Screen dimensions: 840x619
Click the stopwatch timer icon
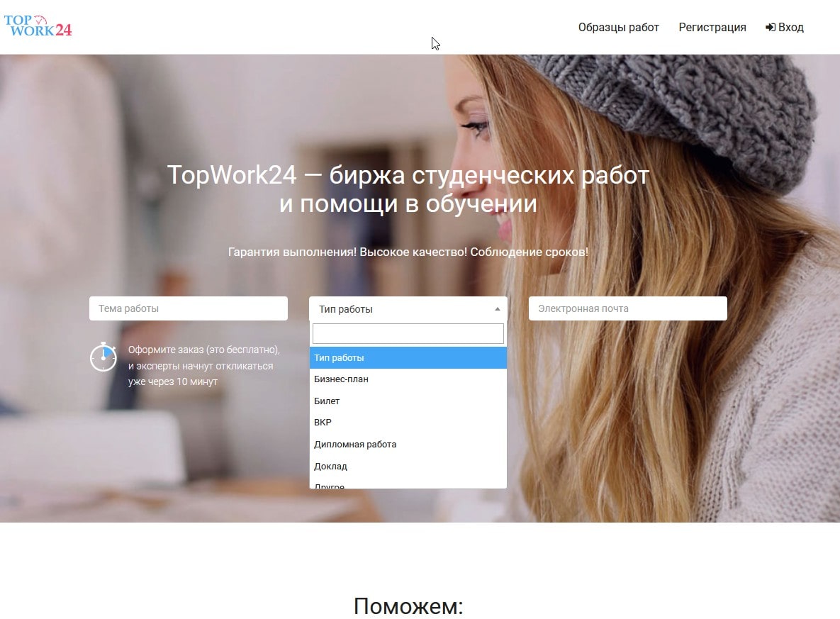(x=103, y=357)
